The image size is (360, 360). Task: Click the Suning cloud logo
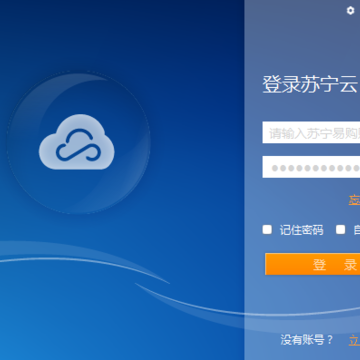(x=77, y=142)
